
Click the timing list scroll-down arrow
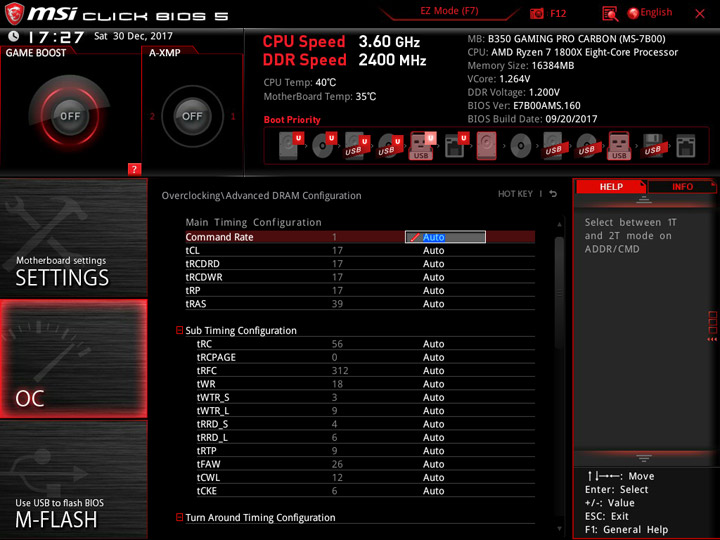[x=559, y=529]
